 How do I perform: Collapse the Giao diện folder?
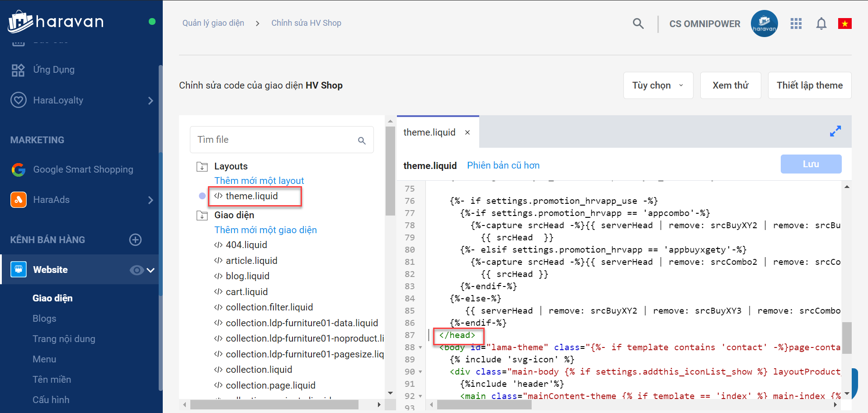point(202,216)
